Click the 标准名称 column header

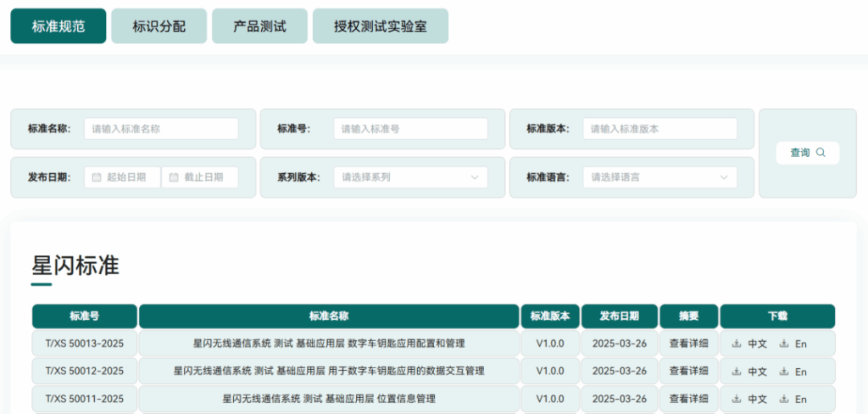point(329,316)
